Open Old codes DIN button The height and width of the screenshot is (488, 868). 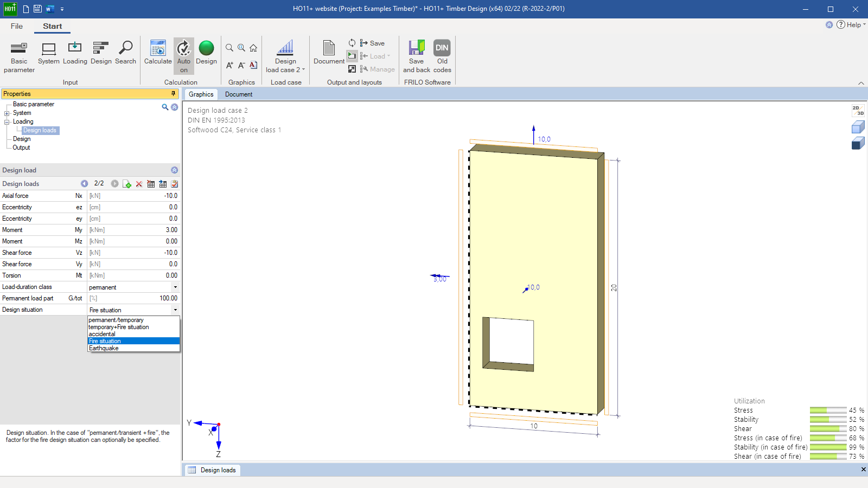coord(442,56)
